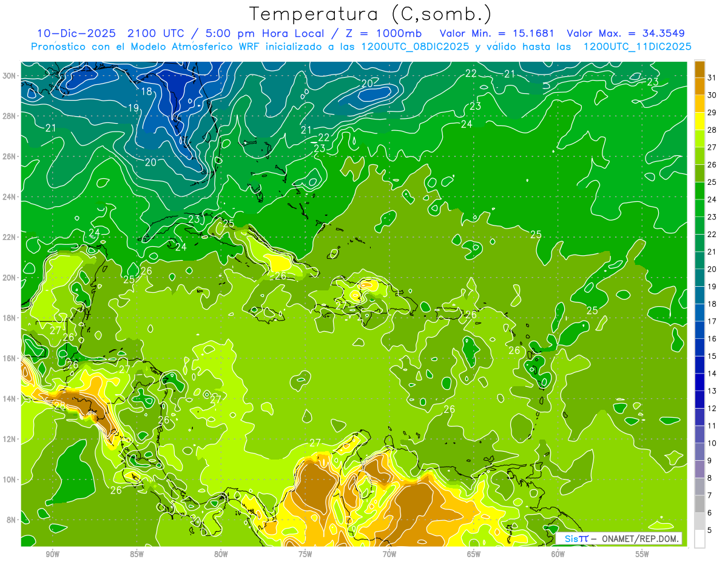Click the brown swatch atop the color bar
Screen dimensions: 728x562
[x=699, y=69]
